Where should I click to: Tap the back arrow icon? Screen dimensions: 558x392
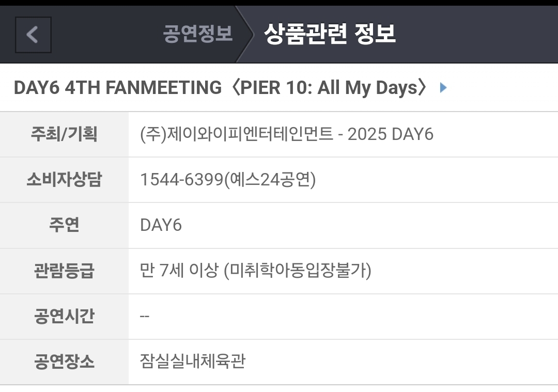33,35
